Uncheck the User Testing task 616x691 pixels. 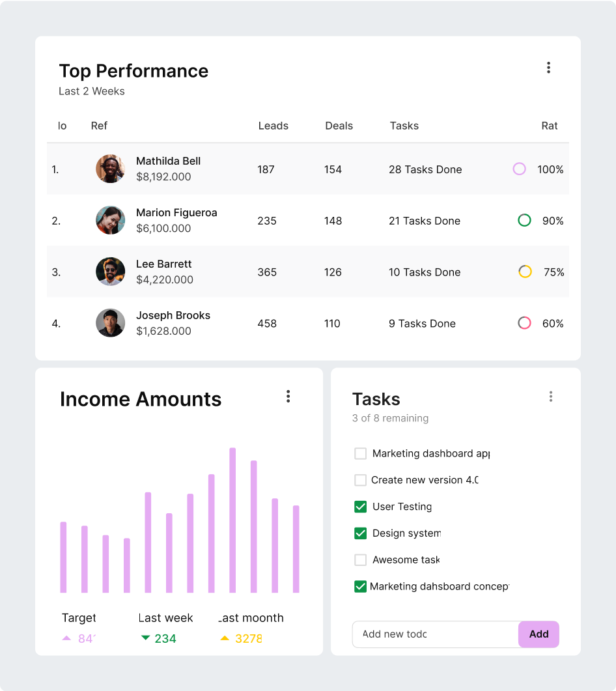pyautogui.click(x=360, y=507)
